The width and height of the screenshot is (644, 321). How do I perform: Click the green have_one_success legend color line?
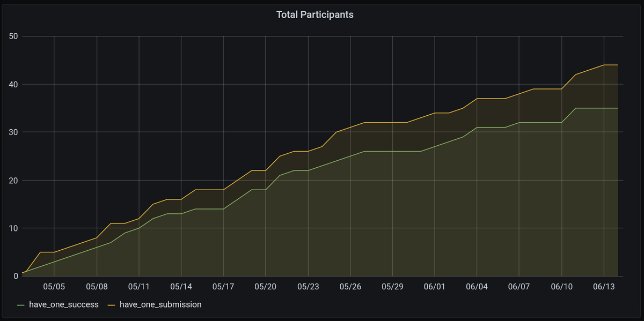point(21,305)
